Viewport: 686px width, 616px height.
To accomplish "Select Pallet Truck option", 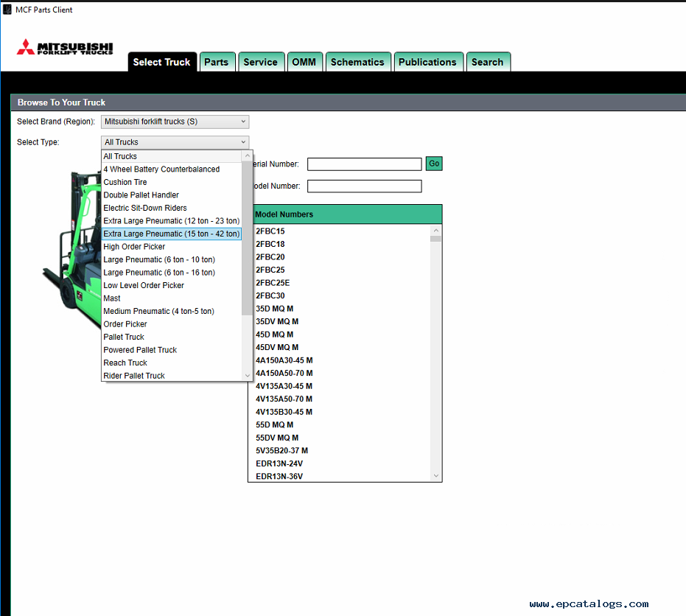I will (172, 337).
